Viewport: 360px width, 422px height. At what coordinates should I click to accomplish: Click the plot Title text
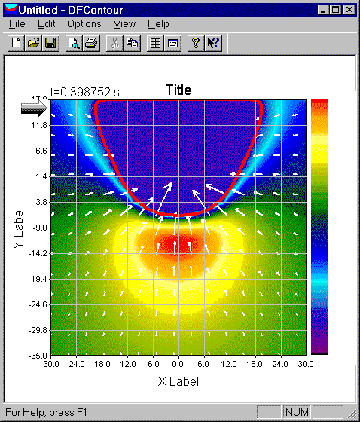(x=179, y=90)
